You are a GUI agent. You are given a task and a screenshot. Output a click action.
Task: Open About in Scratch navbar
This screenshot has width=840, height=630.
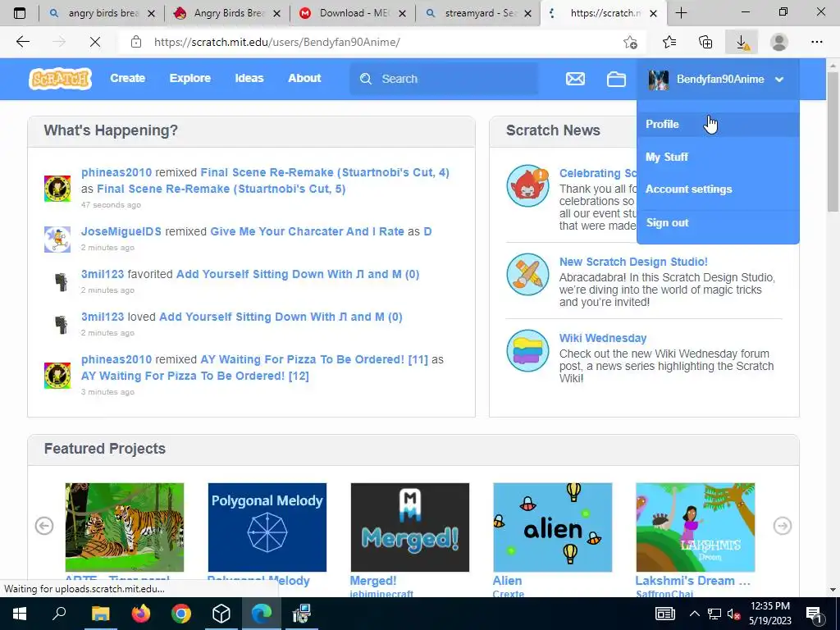point(304,78)
